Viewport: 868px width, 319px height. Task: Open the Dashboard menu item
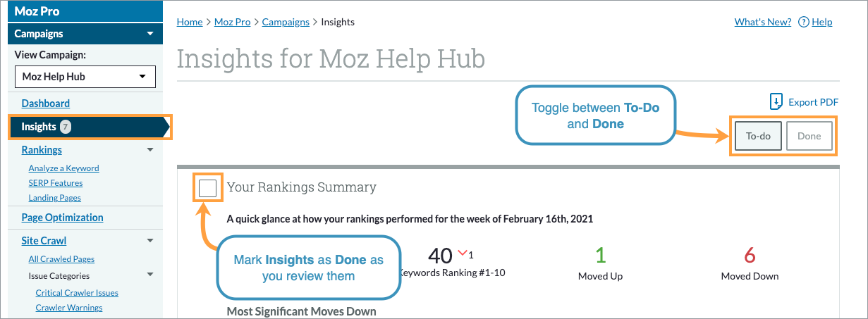tap(46, 104)
